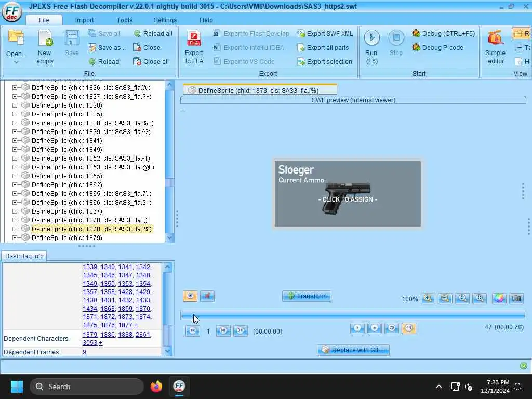Open the Simple editor
The image size is (532, 399).
[x=495, y=47]
